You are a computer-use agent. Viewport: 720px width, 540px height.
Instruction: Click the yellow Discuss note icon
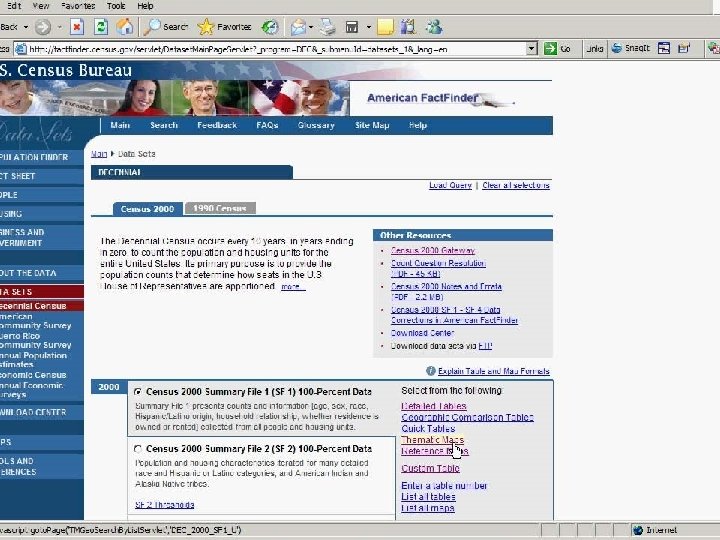[385, 27]
